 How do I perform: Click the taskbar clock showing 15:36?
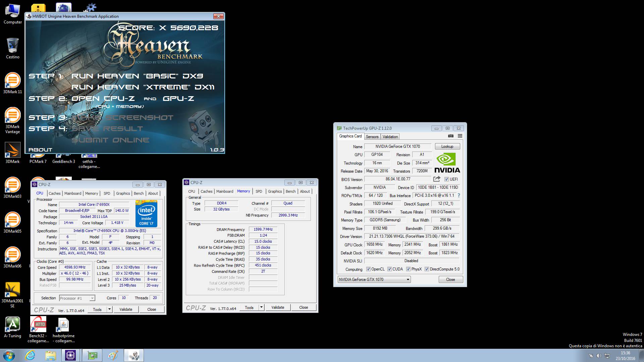[x=625, y=355]
